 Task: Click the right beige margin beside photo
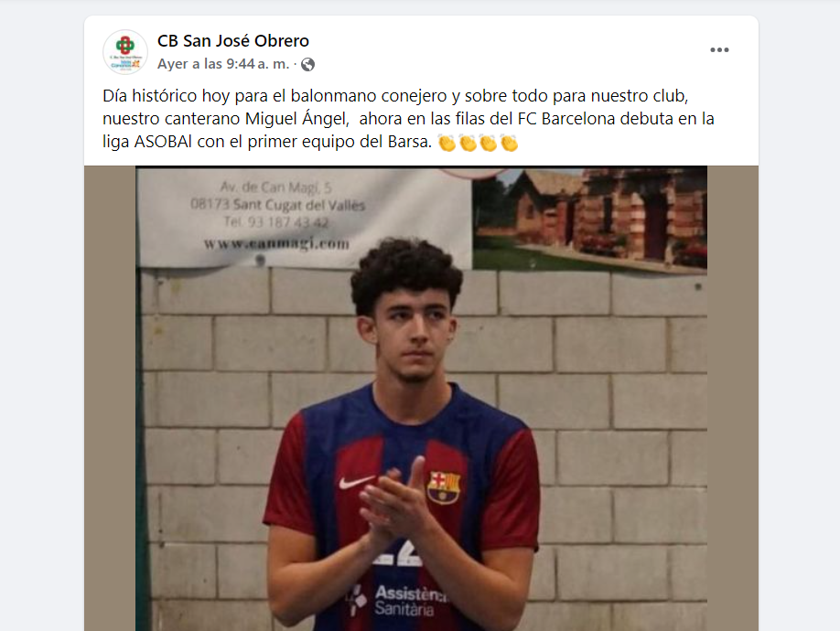point(733,398)
